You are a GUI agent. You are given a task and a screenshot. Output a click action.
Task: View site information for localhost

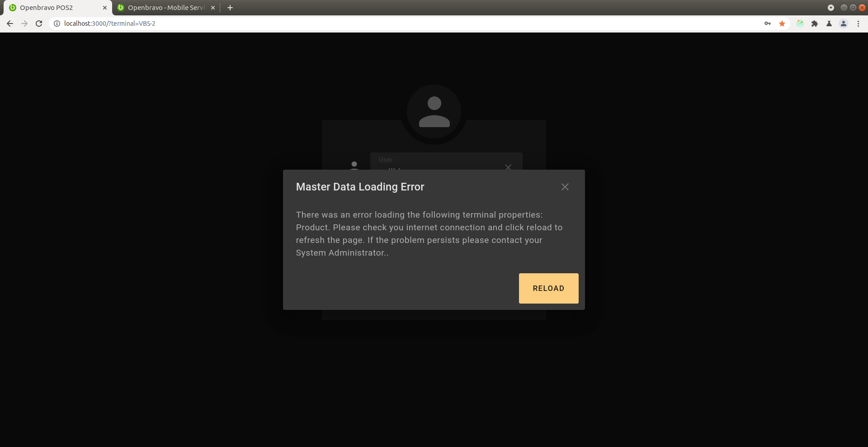point(57,24)
